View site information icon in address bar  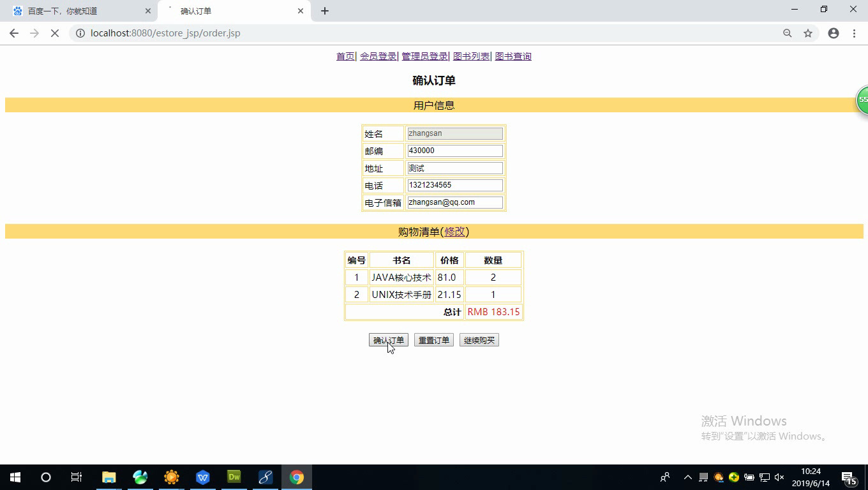tap(80, 33)
